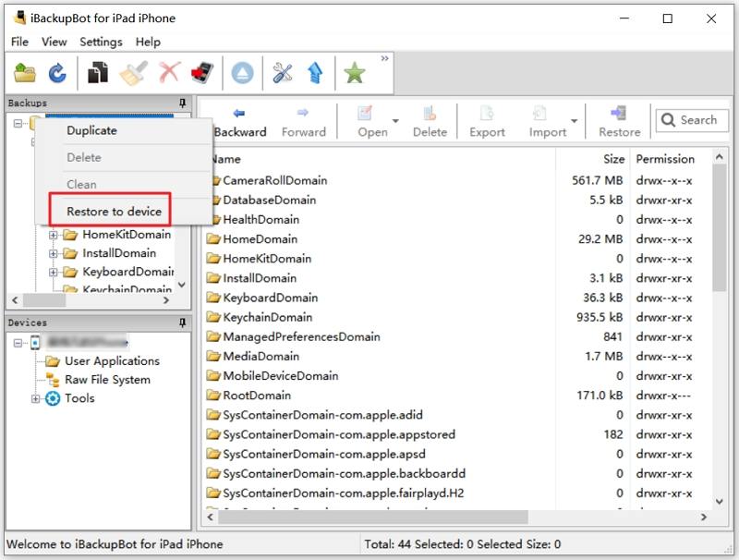Toggle the pin on the Devices panel
This screenshot has height=560, width=739.
(182, 323)
